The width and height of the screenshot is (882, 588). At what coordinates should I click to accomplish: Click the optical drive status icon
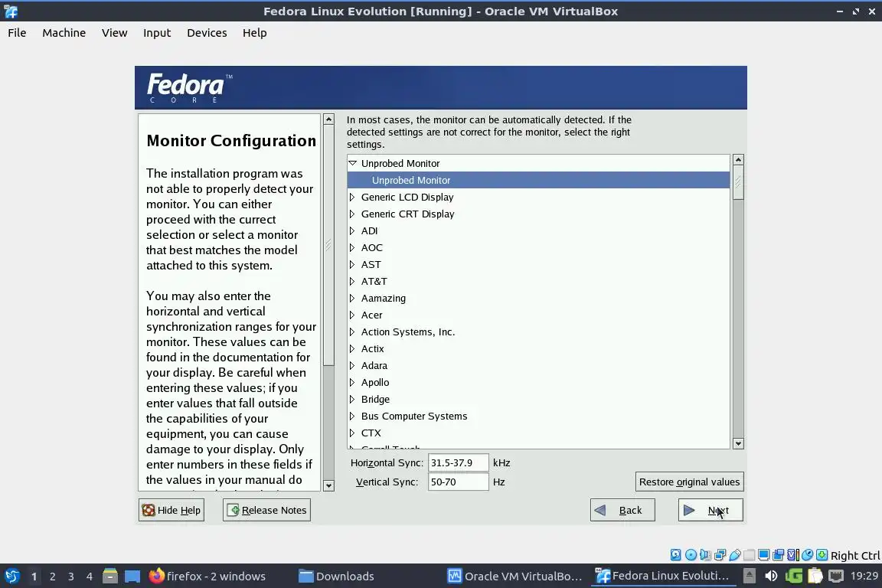coord(691,555)
